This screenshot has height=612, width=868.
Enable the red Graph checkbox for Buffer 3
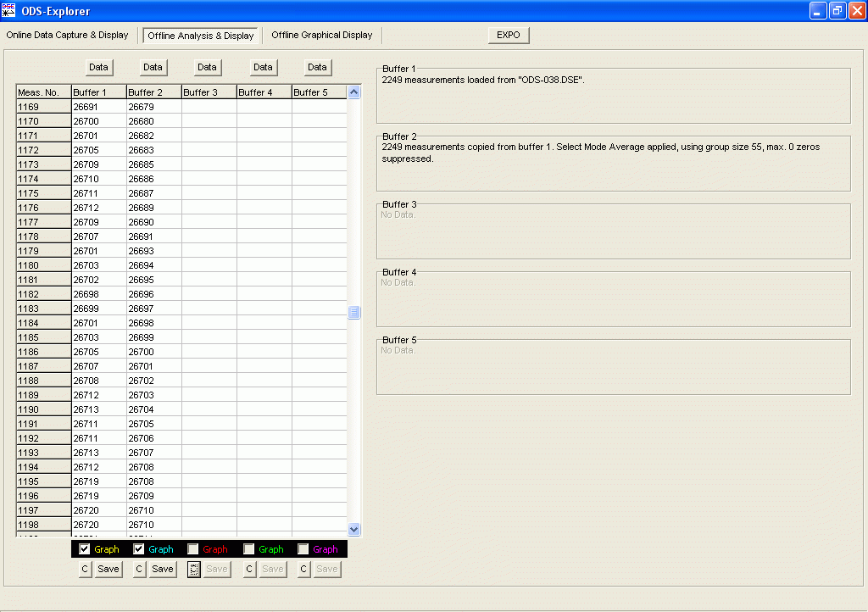click(192, 548)
